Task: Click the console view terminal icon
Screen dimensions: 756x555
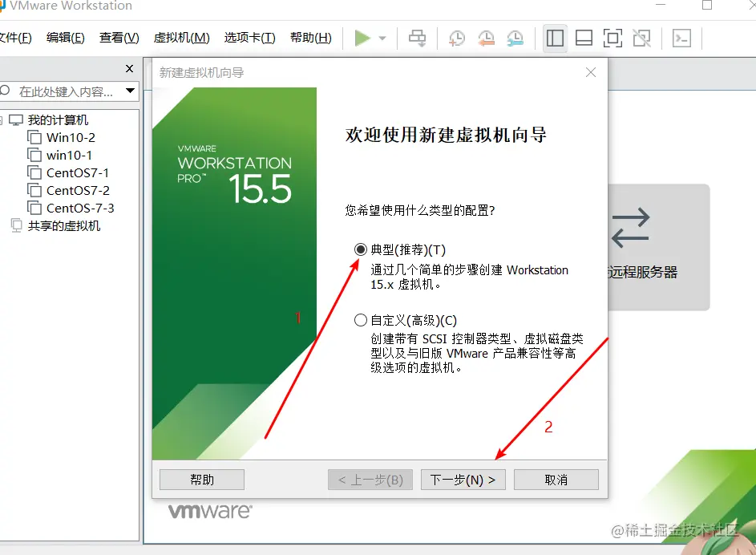Action: (681, 38)
